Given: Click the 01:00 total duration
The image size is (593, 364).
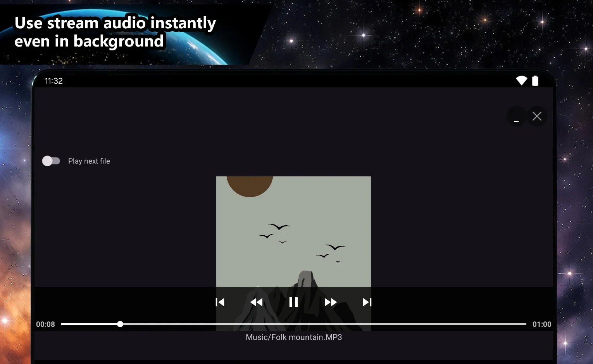Looking at the screenshot, I should click(x=542, y=324).
